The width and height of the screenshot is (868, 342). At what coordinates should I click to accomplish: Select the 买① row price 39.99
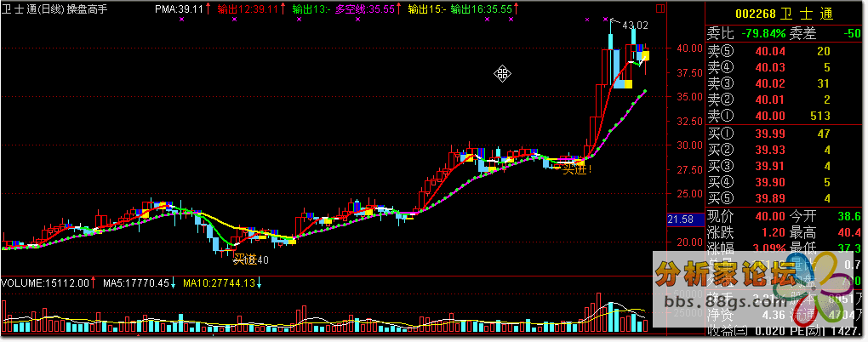(771, 134)
